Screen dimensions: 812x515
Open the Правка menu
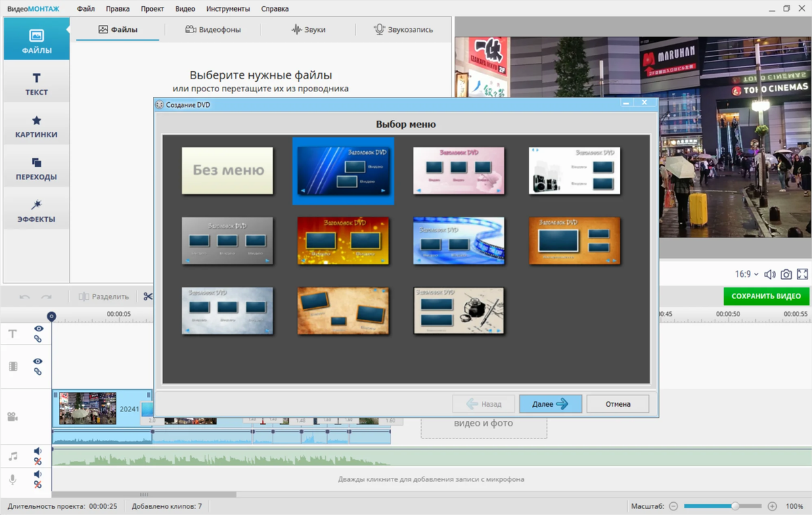tap(118, 9)
